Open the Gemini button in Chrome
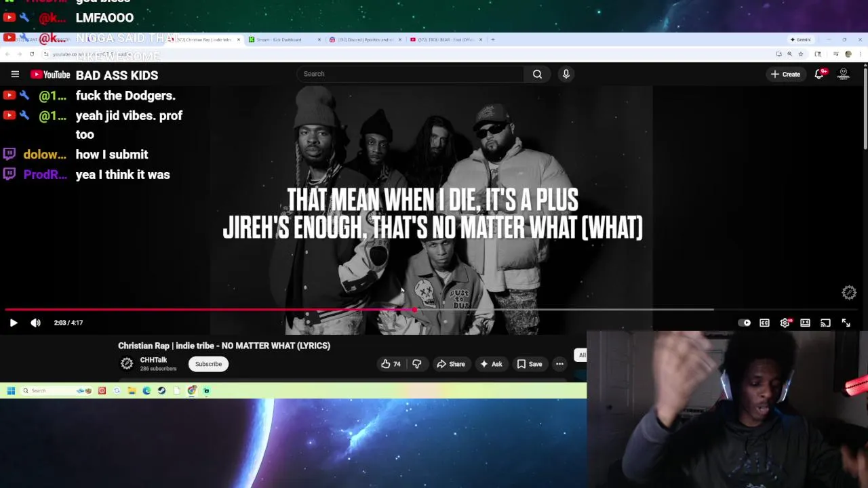868x488 pixels. 801,39
